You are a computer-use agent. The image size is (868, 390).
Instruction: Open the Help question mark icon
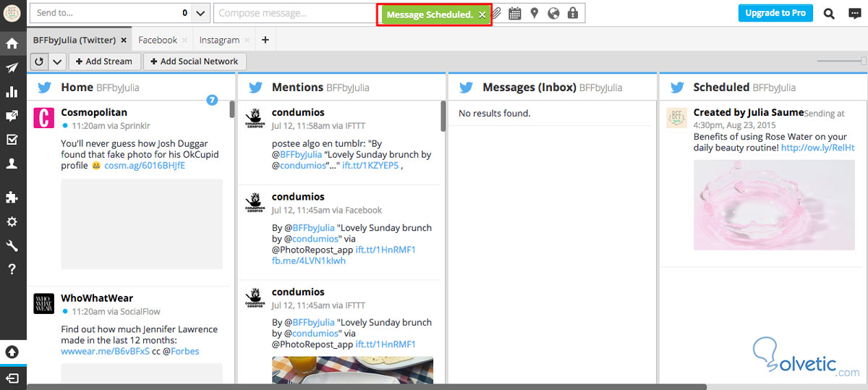coord(12,270)
